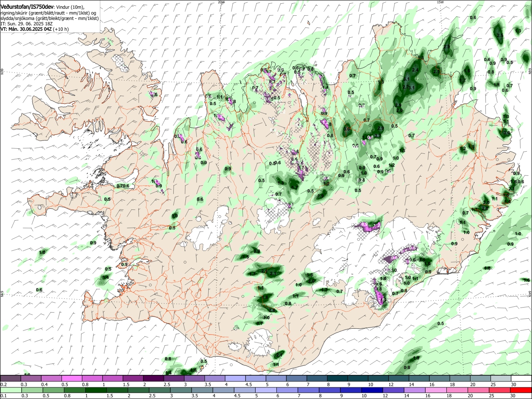Click the '(+10 h)' forecast offset

61,29
